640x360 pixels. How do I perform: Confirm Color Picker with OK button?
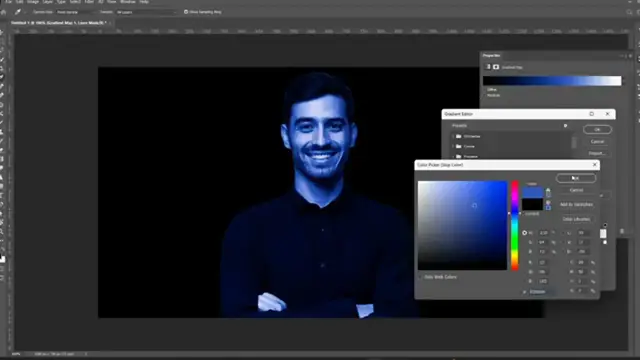click(x=576, y=178)
